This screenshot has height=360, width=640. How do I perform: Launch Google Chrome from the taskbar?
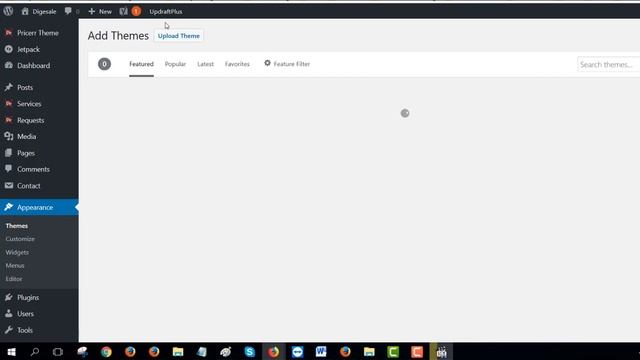(x=106, y=352)
